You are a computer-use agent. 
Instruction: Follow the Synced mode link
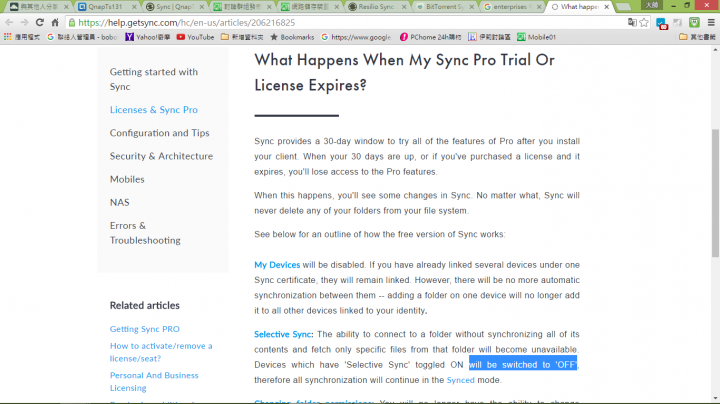click(461, 380)
